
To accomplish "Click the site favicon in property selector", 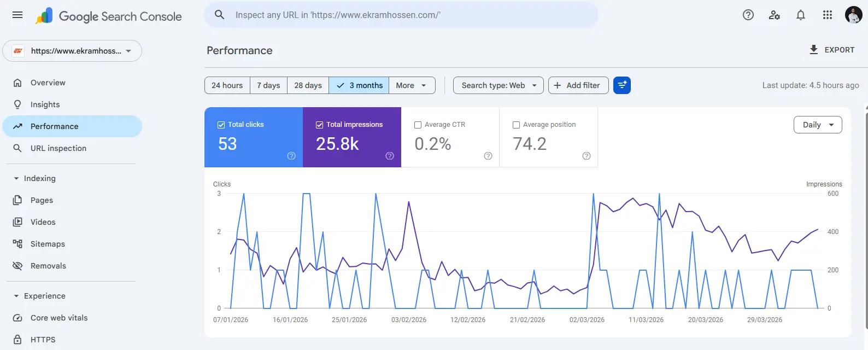I will point(18,51).
